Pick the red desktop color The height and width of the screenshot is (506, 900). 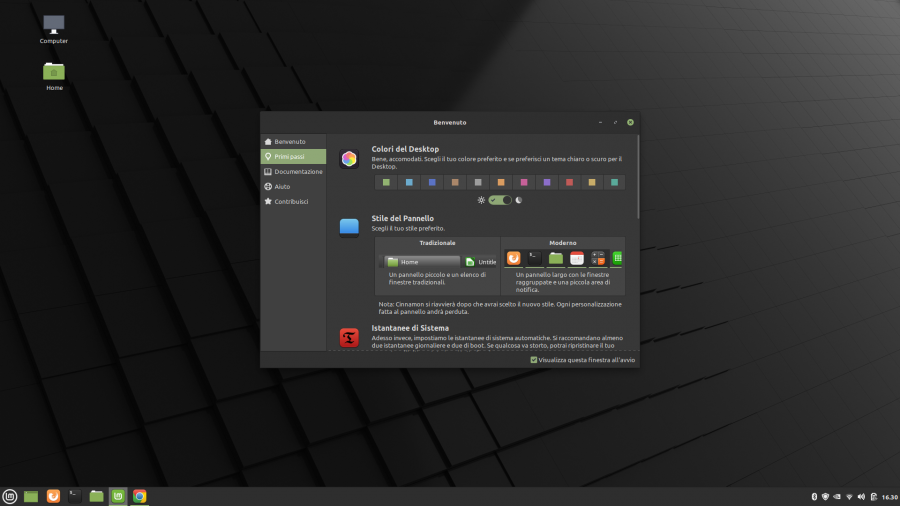coord(569,182)
